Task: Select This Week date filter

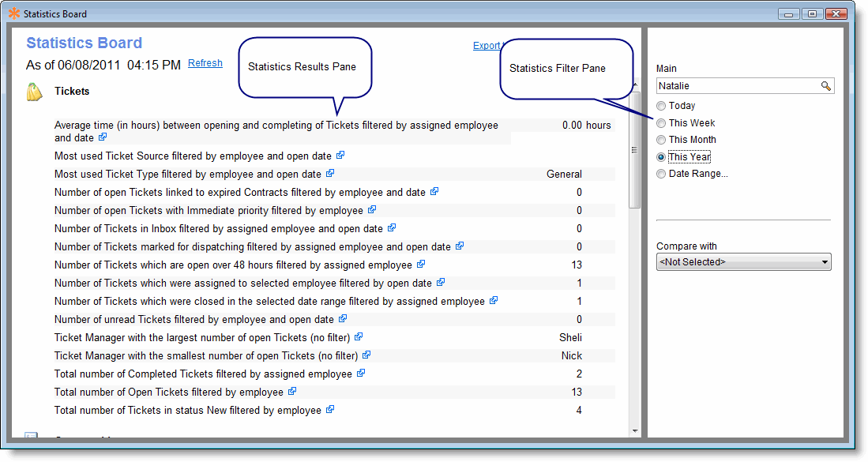Action: click(x=661, y=123)
